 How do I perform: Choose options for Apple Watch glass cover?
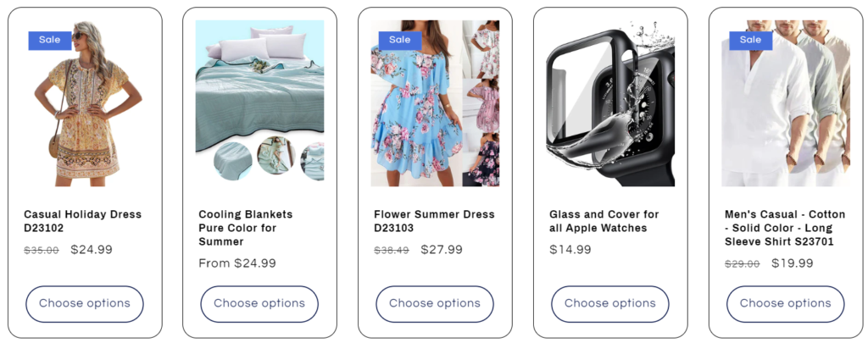tap(610, 304)
